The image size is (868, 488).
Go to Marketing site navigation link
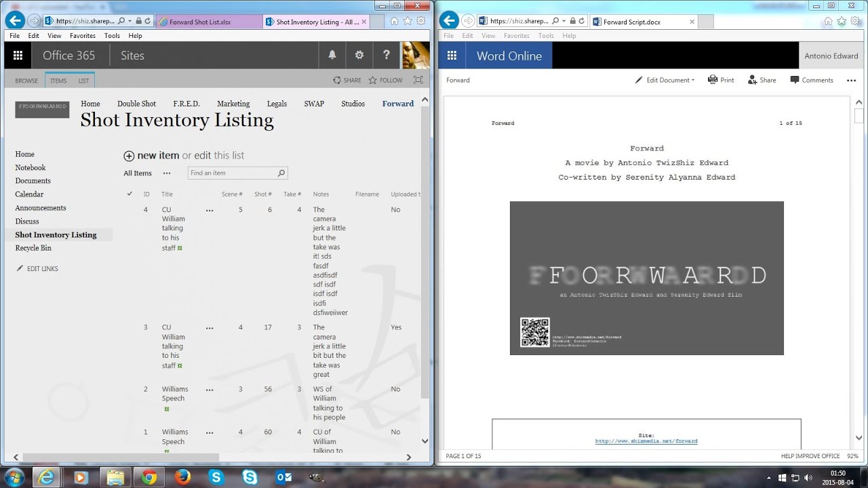point(233,104)
